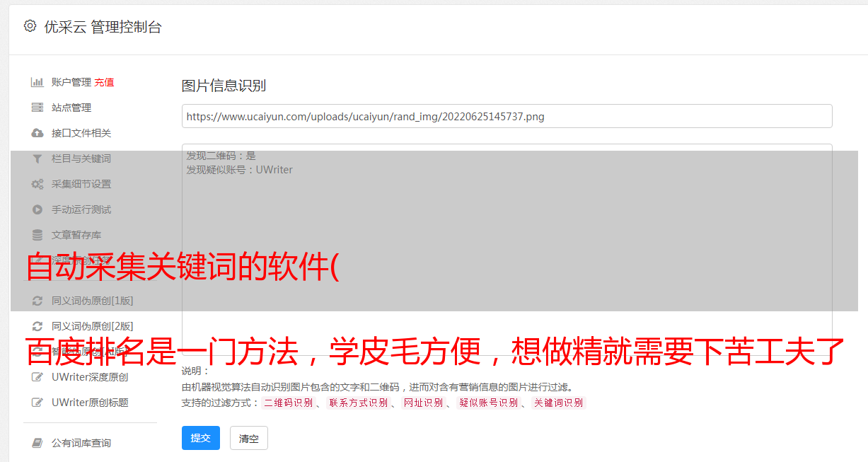Screen dimensions: 868x462
Task: Click the refresh icon for 同义词伪原创[2版]
Action: [37, 326]
